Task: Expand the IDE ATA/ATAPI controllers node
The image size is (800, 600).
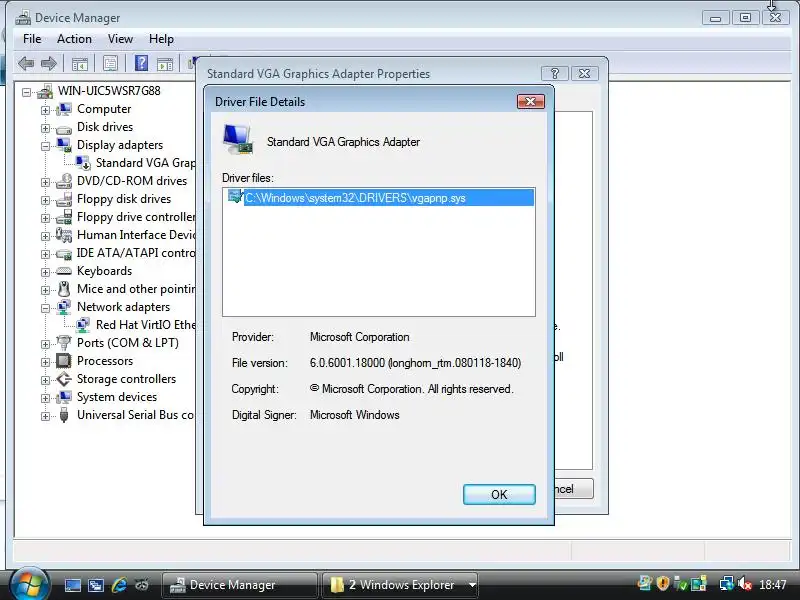Action: (x=45, y=254)
